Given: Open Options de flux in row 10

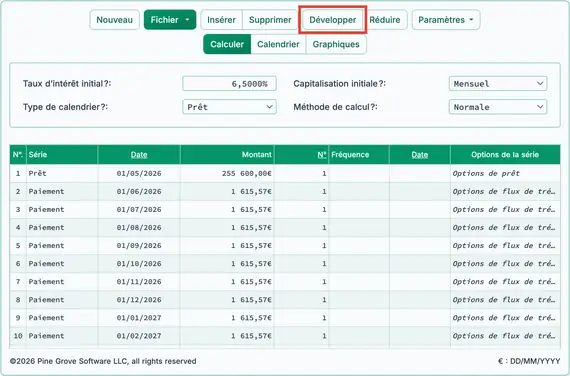Looking at the screenshot, I should pyautogui.click(x=505, y=336).
